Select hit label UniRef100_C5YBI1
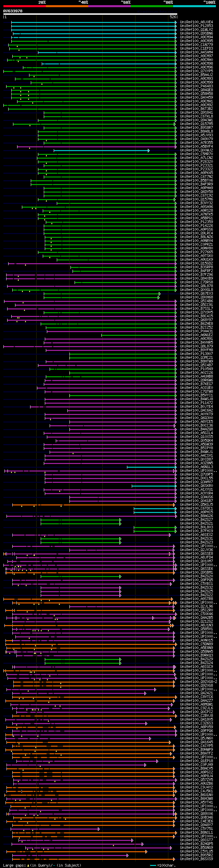 point(196,584)
